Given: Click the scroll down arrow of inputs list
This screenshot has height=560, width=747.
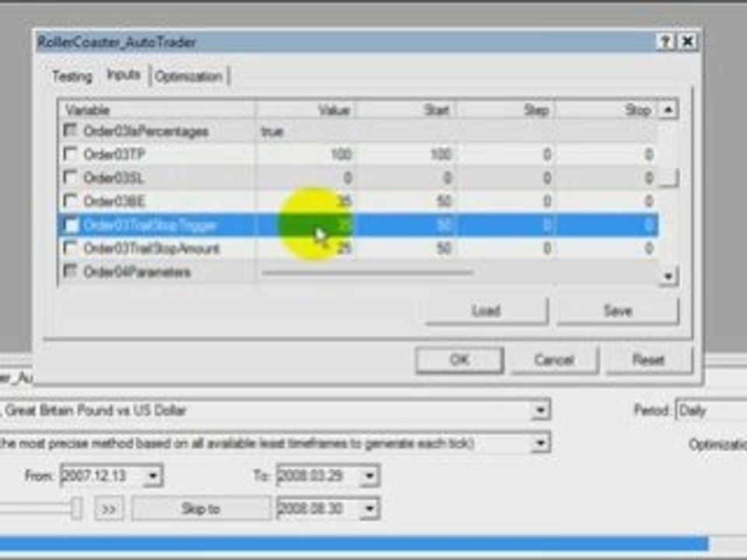Looking at the screenshot, I should point(668,275).
